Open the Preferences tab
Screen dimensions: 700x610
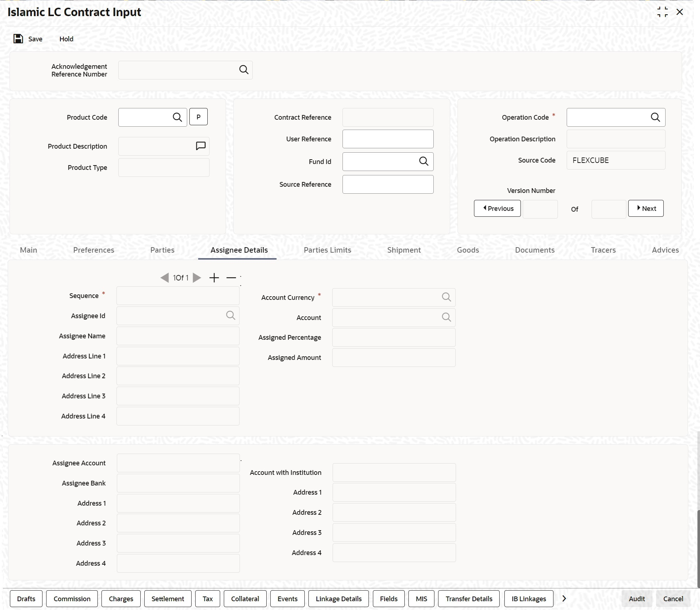pyautogui.click(x=94, y=250)
